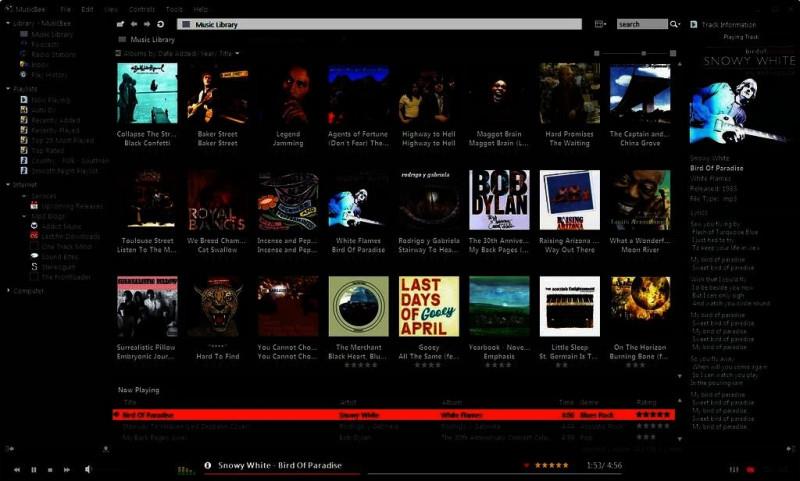Pause playback with the pause button
Image resolution: width=800 pixels, height=481 pixels.
click(34, 469)
